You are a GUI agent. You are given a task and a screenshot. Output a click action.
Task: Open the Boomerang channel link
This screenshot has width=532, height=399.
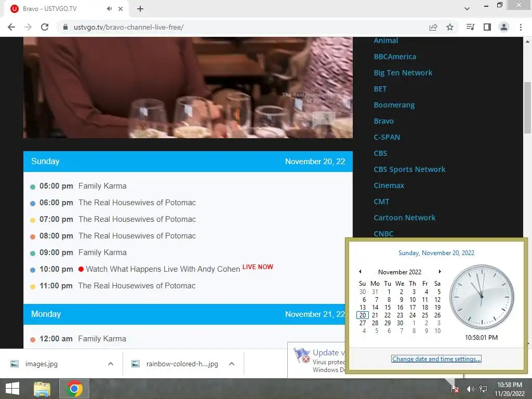pyautogui.click(x=394, y=105)
